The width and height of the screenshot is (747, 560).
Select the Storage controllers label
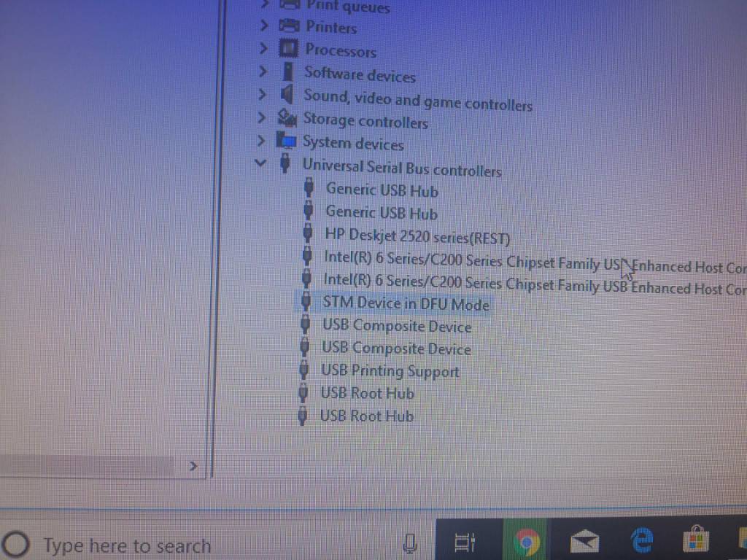(365, 120)
